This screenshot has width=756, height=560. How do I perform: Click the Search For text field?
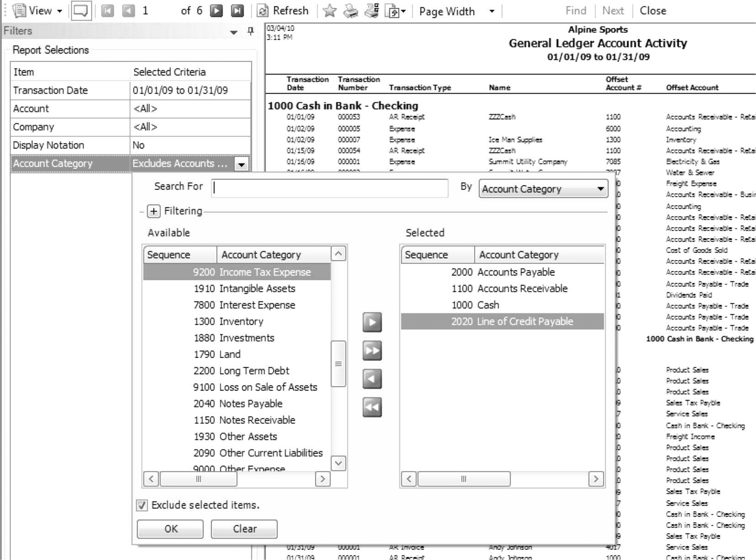[330, 188]
